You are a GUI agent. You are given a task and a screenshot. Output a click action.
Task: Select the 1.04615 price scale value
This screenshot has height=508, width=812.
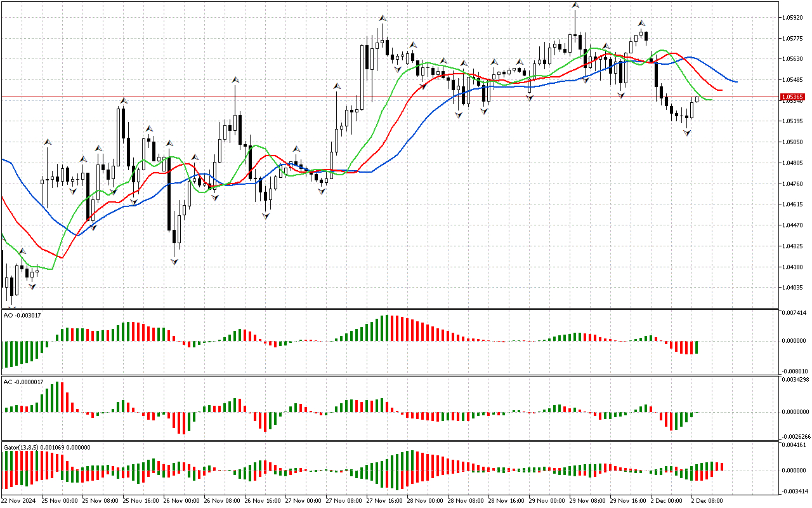[x=794, y=204]
